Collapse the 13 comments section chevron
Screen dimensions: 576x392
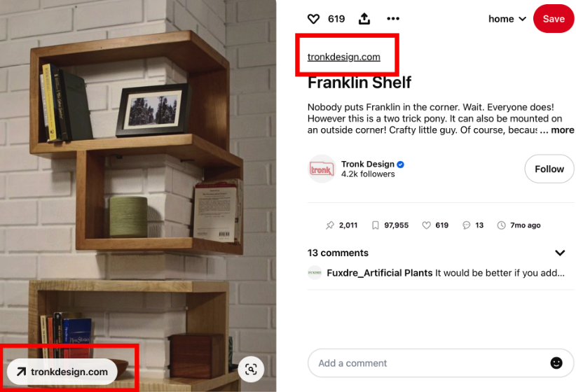[560, 253]
